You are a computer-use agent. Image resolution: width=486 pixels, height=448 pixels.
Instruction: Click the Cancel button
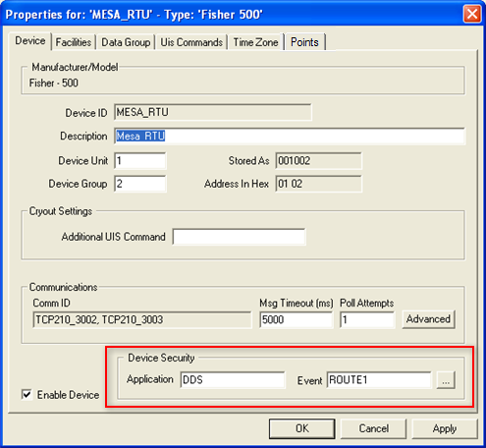coord(373,428)
